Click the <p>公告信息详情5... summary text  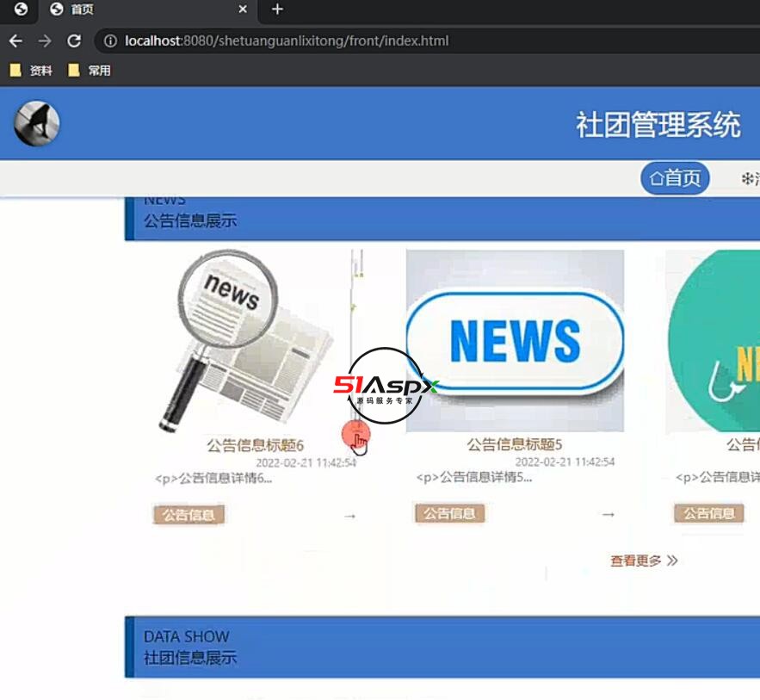[x=474, y=478]
